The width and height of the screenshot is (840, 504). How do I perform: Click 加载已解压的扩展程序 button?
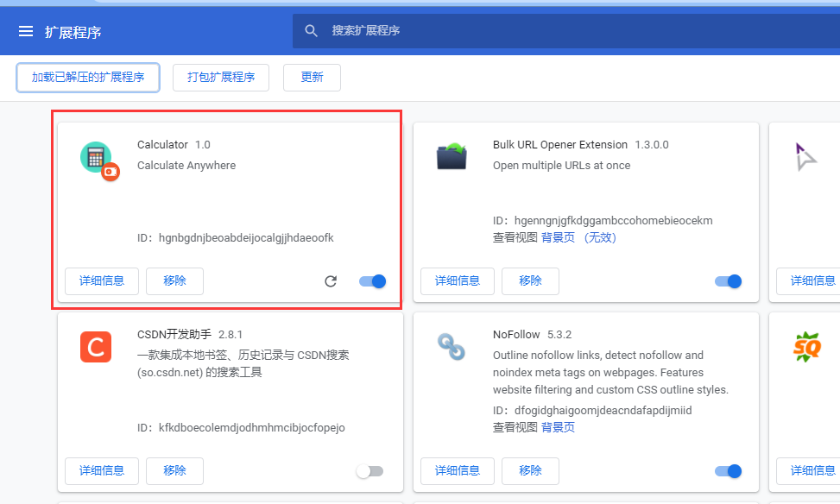[x=88, y=77]
